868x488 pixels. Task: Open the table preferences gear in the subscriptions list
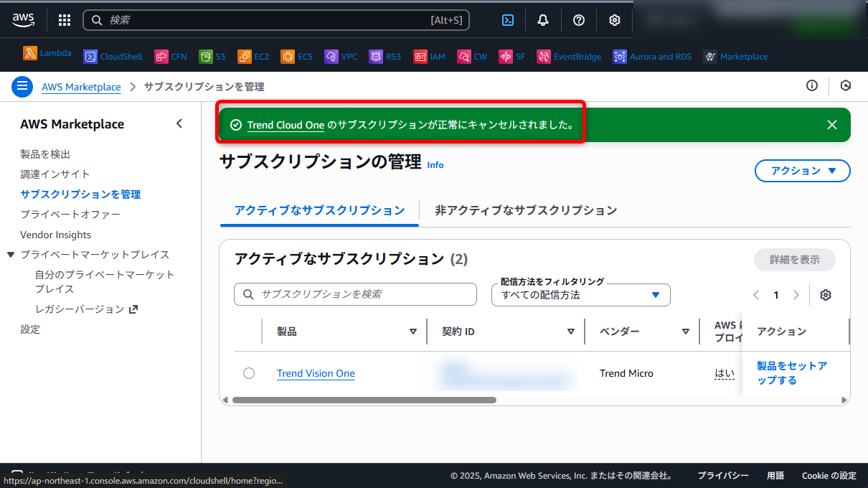point(826,294)
